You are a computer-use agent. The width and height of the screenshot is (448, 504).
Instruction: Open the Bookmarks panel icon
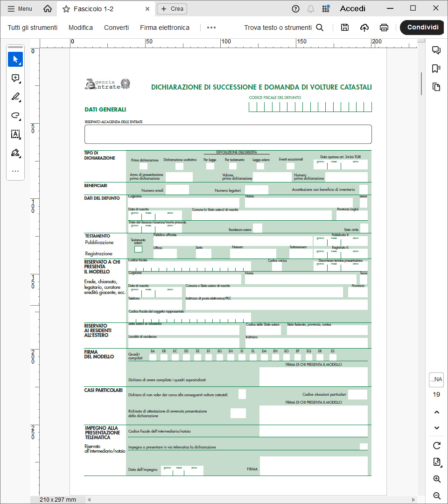point(436,69)
